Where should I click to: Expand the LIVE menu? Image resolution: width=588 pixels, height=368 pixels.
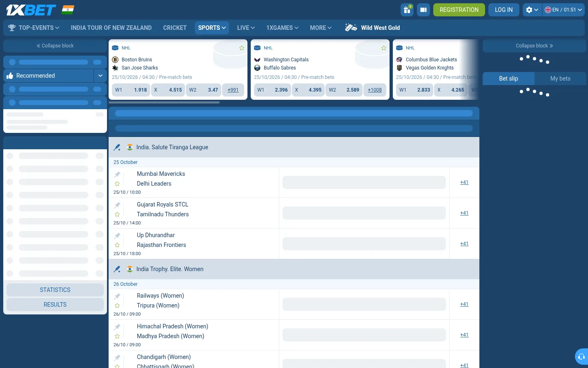point(246,28)
